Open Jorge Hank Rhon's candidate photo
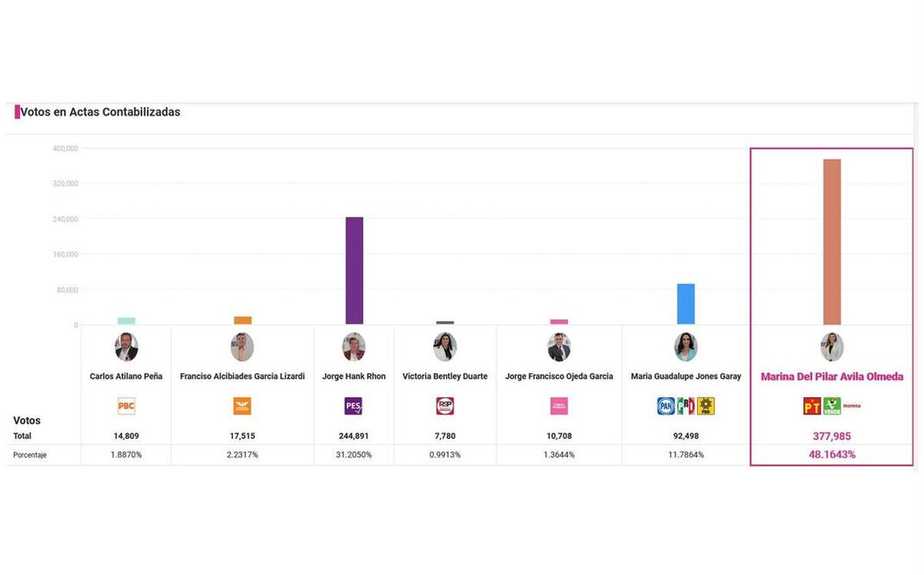The width and height of the screenshot is (924, 575). tap(354, 347)
